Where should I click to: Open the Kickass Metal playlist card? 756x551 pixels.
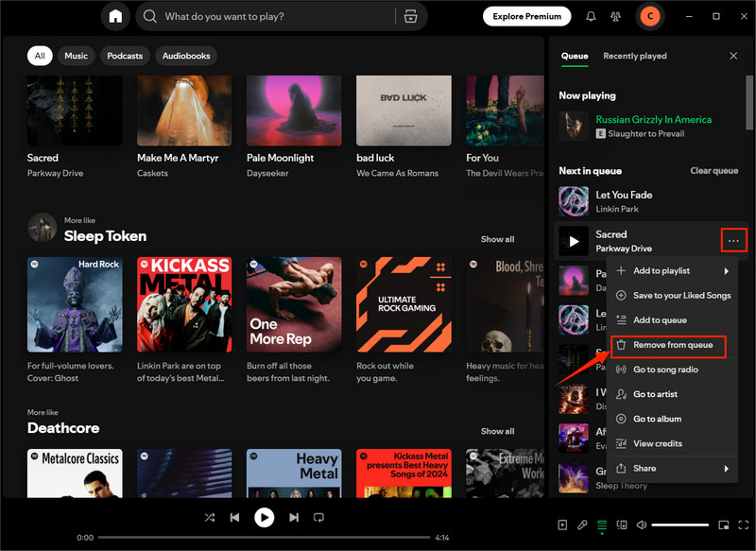(x=184, y=320)
